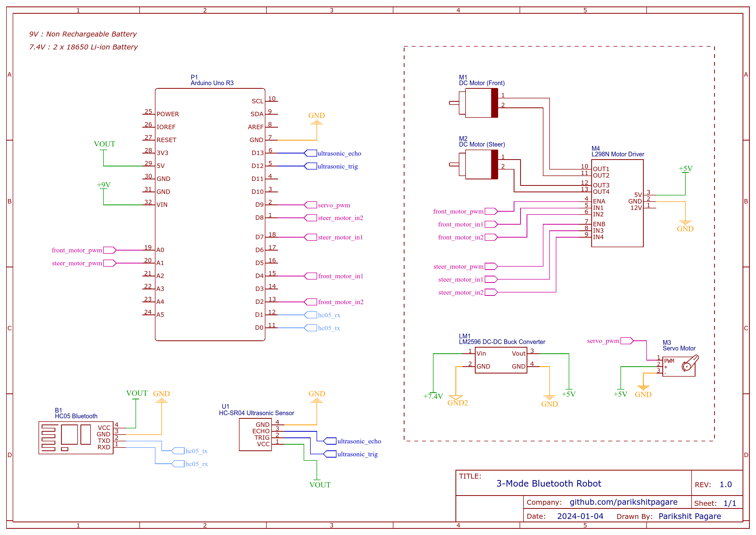The height and width of the screenshot is (535, 756).
Task: Click the Vin pin label on LM2596
Action: pyautogui.click(x=481, y=354)
